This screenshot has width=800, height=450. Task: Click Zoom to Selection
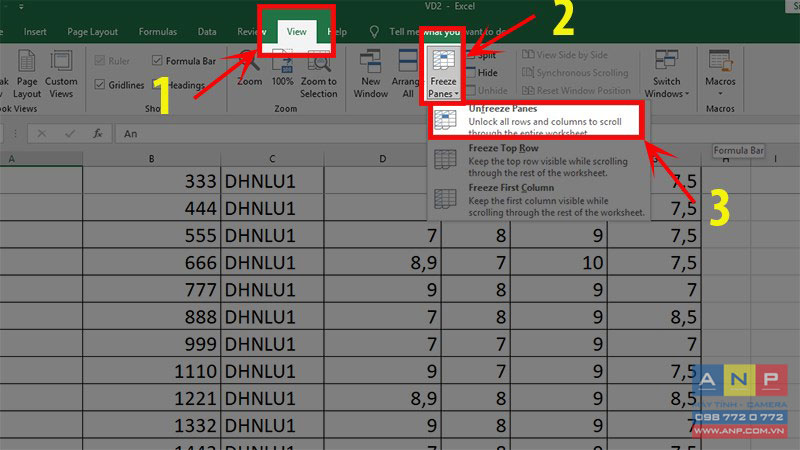(x=318, y=74)
